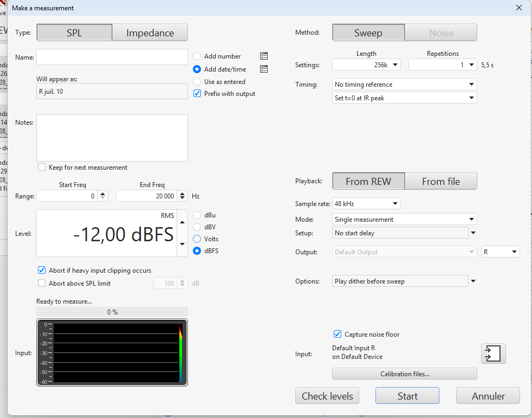This screenshot has width=532, height=418.
Task: Enable Abort above SPL limit
Action: [42, 283]
